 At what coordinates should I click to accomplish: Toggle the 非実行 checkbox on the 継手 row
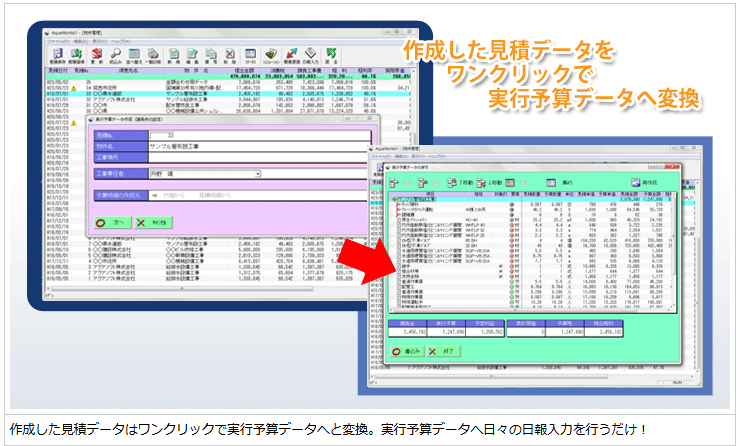[x=499, y=264]
